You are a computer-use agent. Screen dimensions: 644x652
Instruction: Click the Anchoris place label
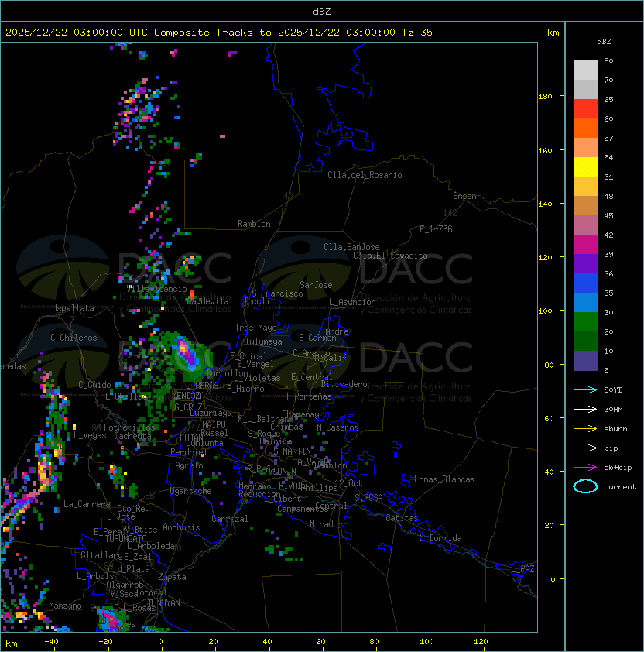coord(181,527)
